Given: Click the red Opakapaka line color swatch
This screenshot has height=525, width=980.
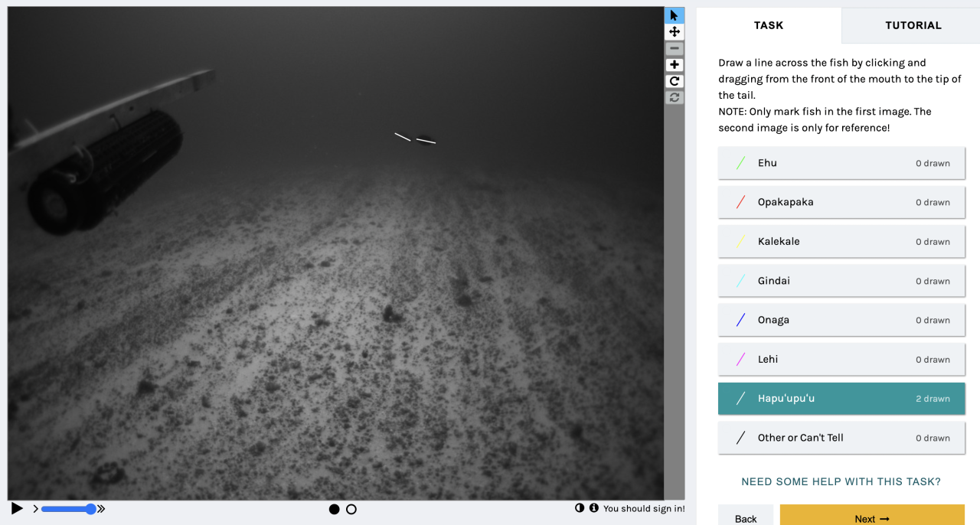Looking at the screenshot, I should pos(740,202).
